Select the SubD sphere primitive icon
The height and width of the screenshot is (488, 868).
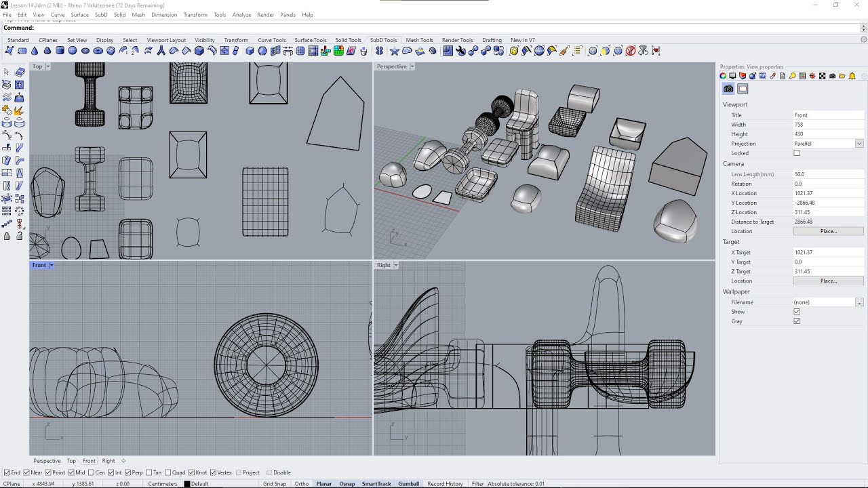coord(73,51)
